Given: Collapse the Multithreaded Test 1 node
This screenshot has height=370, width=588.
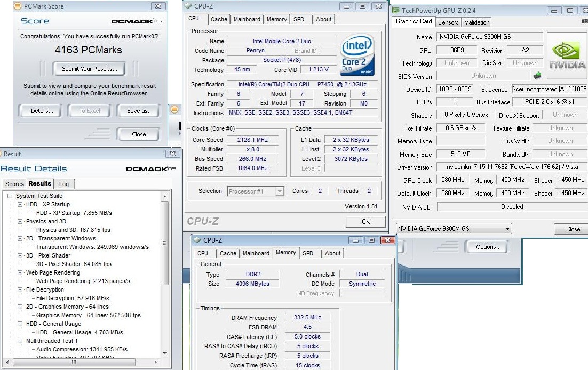Looking at the screenshot, I should 20,341.
